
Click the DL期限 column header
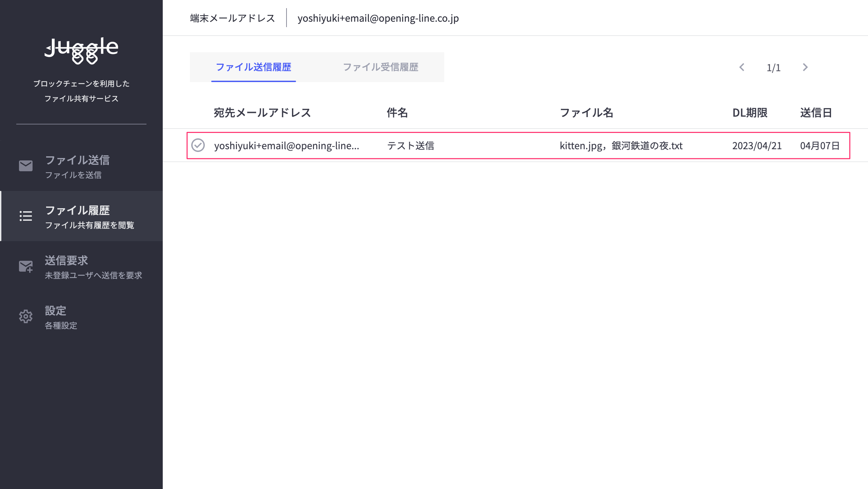point(750,113)
